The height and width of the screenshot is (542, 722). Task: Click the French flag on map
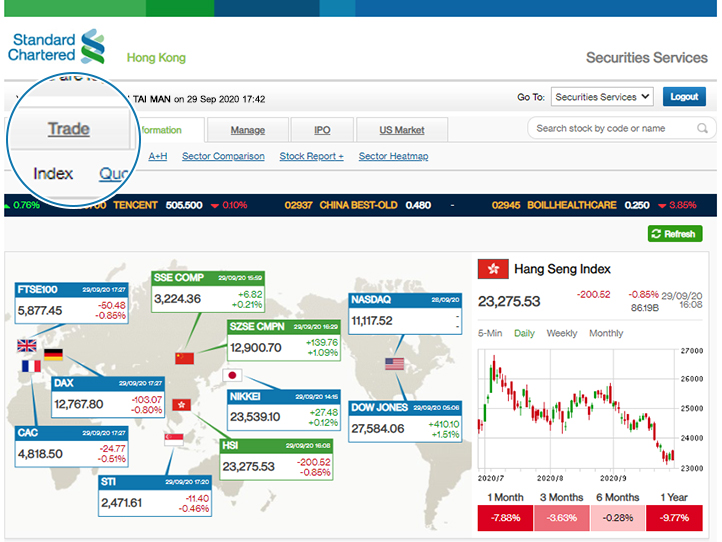click(31, 366)
